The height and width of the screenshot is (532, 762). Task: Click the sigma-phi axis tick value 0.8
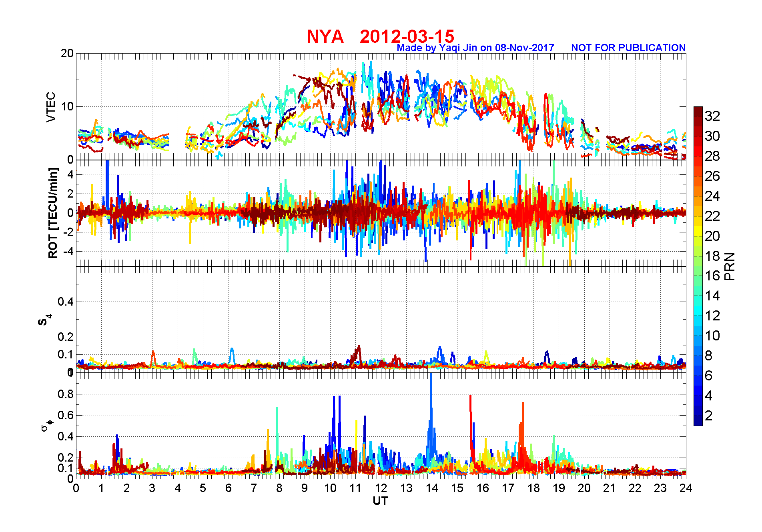(x=66, y=394)
